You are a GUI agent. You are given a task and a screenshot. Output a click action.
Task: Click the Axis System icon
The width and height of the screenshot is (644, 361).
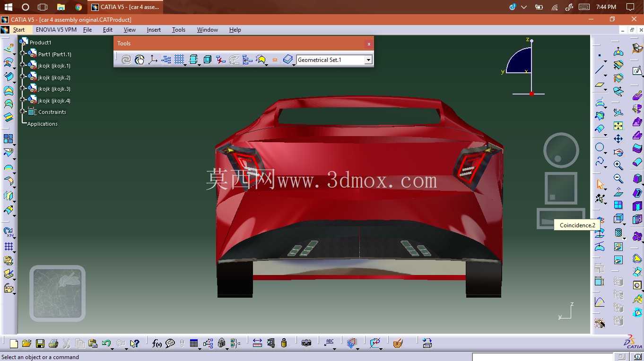pos(153,60)
